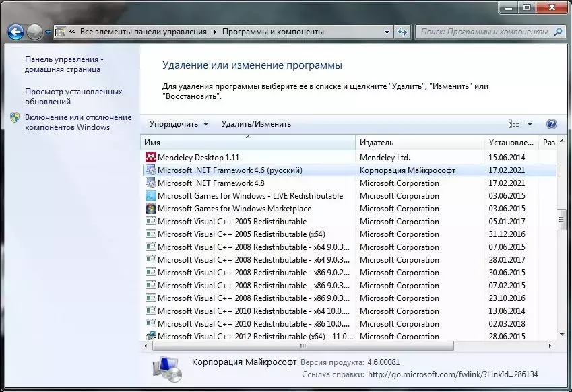Open 'Просмотр установленных обновлений' link
Screen dimensions: 572x392
pyautogui.click(x=73, y=96)
